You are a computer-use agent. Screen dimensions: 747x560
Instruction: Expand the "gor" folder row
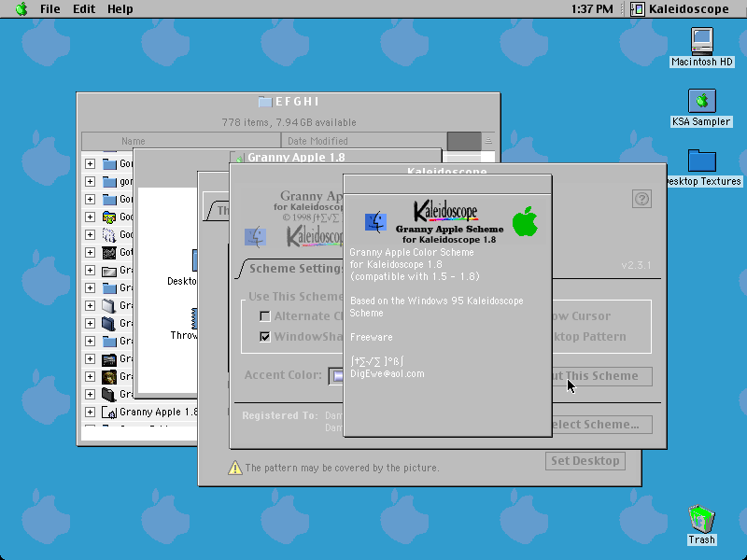pyautogui.click(x=90, y=181)
